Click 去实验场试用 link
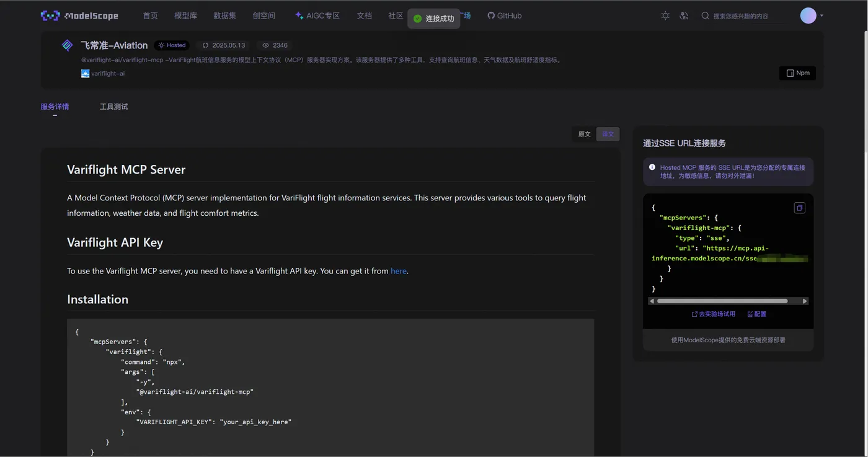 pos(713,314)
